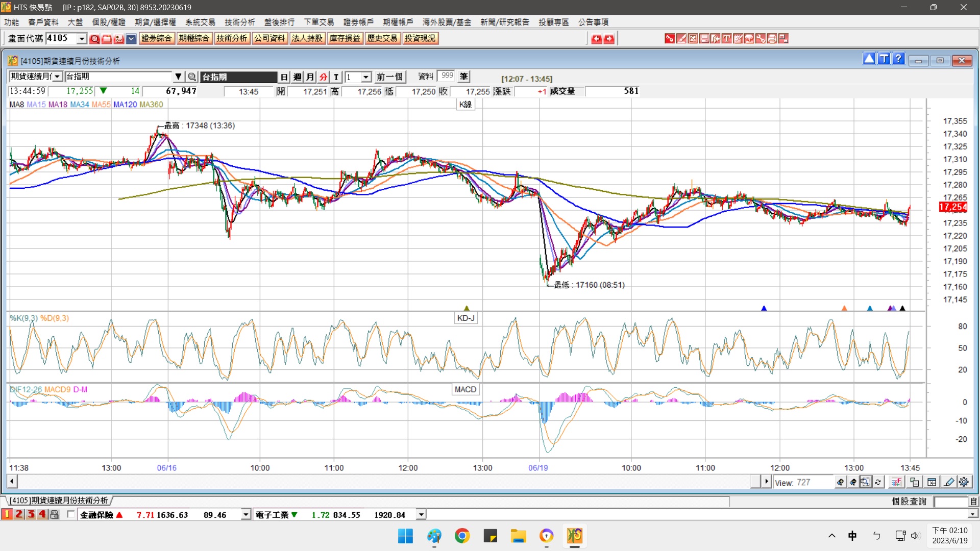980x551 pixels.
Task: Open the 下單交易 menu
Action: (318, 22)
